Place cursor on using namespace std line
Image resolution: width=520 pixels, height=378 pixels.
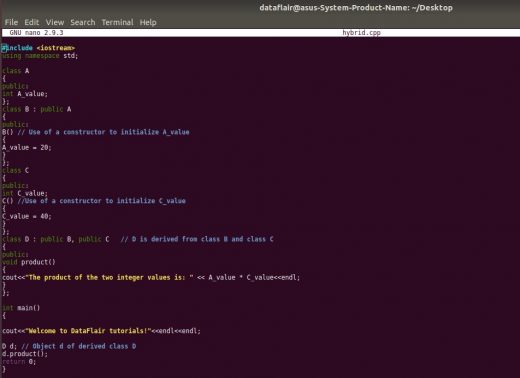click(40, 56)
